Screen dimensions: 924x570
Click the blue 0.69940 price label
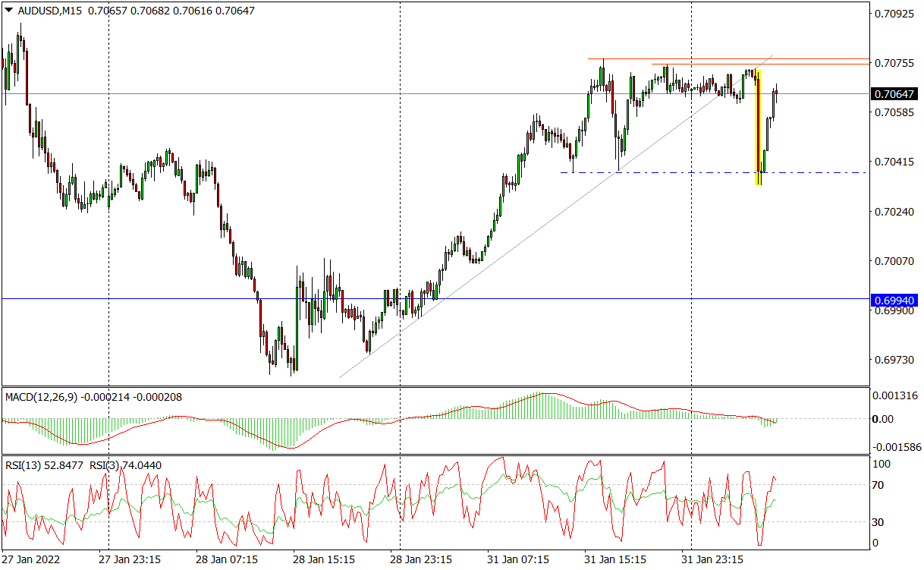pyautogui.click(x=893, y=300)
